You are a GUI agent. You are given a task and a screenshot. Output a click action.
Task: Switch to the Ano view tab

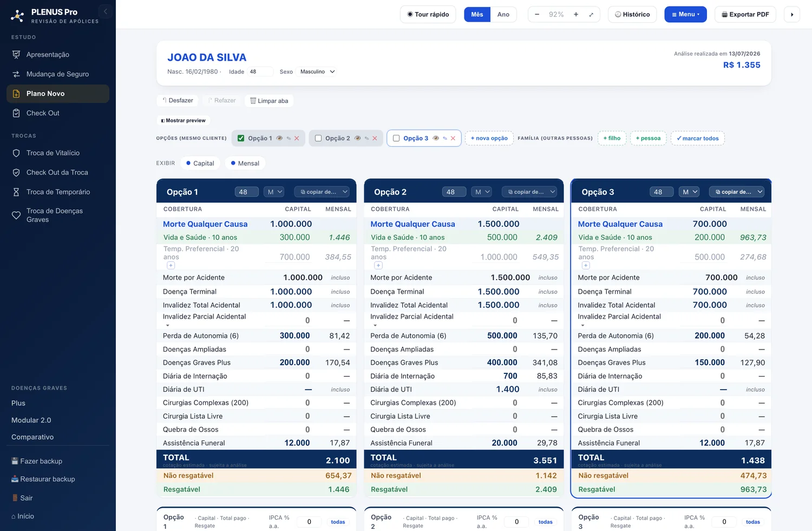pyautogui.click(x=503, y=15)
